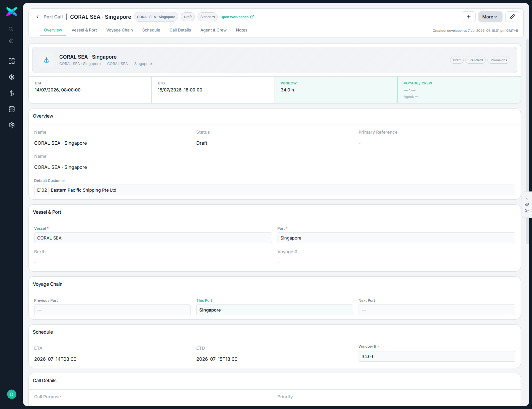Click the schedule ETA 2026-07-14T08:00
Viewport: 532px width, 409px height.
tap(55, 359)
